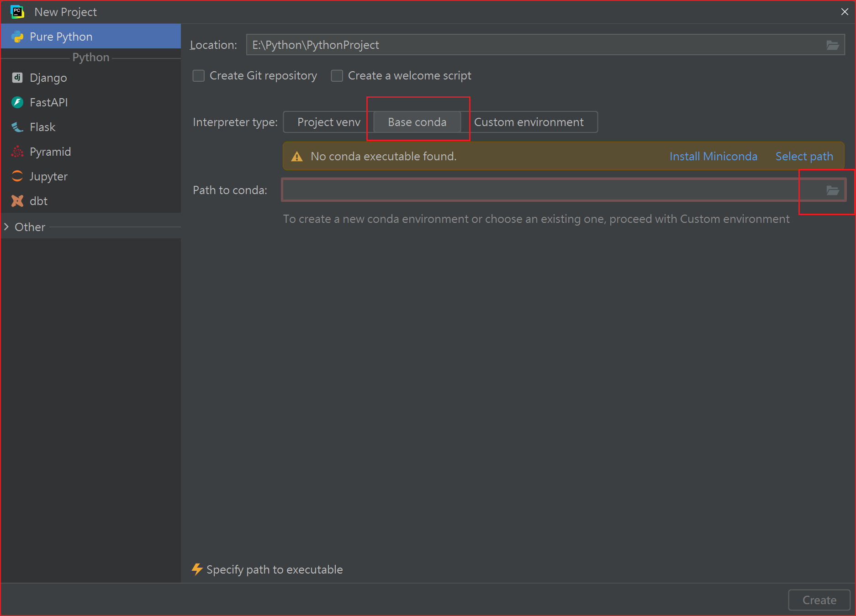Enable Create Git repository checkbox
The image size is (856, 616).
coord(198,76)
